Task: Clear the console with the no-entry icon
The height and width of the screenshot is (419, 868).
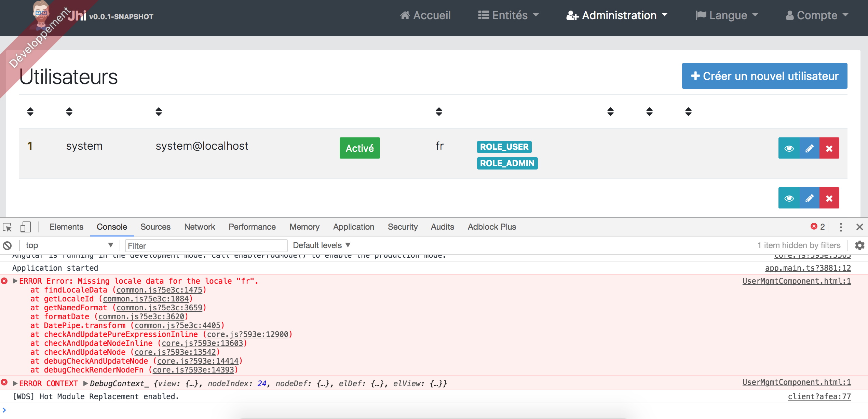Action: click(7, 245)
